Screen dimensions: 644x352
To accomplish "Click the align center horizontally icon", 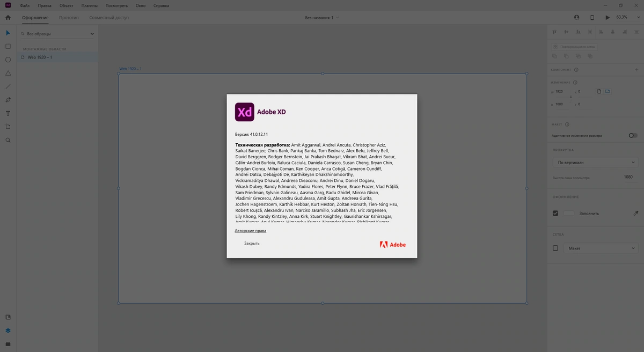I will 612,32.
